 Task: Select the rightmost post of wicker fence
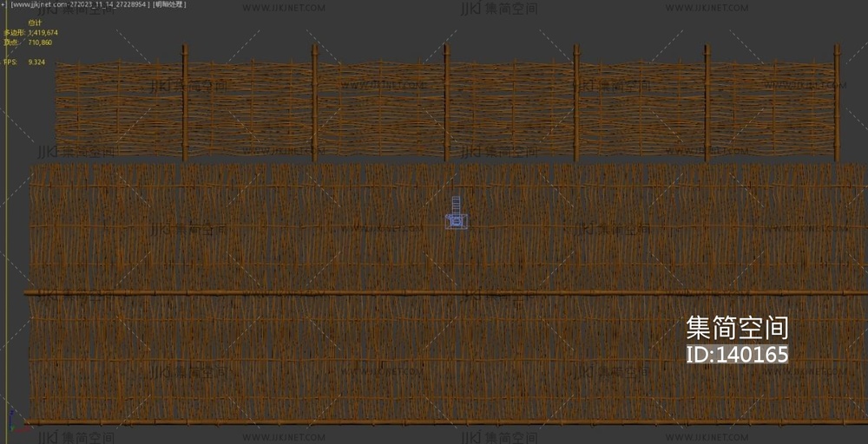(x=837, y=104)
